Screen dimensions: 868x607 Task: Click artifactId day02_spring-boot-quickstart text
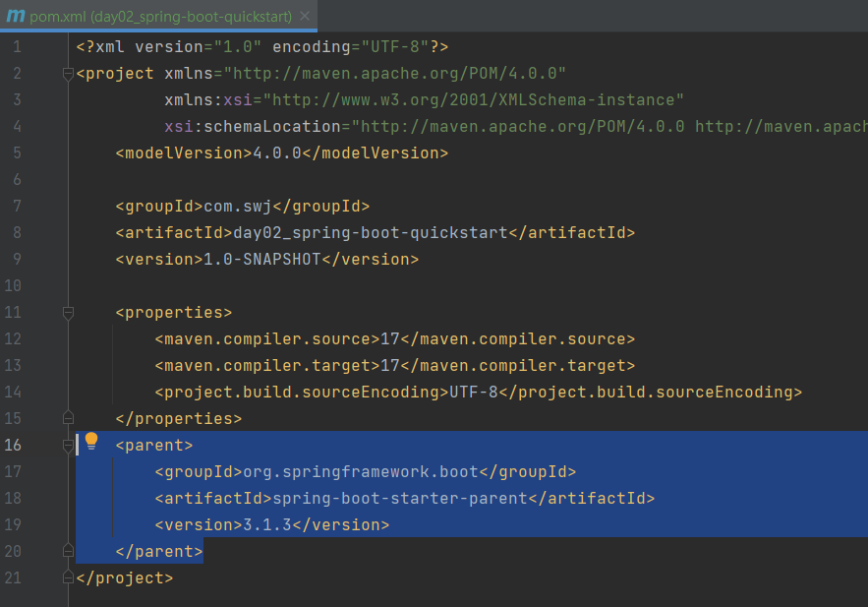[x=376, y=233]
